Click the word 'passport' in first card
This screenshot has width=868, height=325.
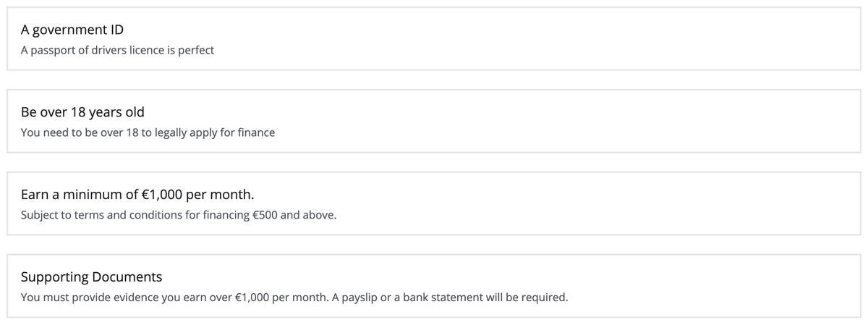tap(53, 52)
